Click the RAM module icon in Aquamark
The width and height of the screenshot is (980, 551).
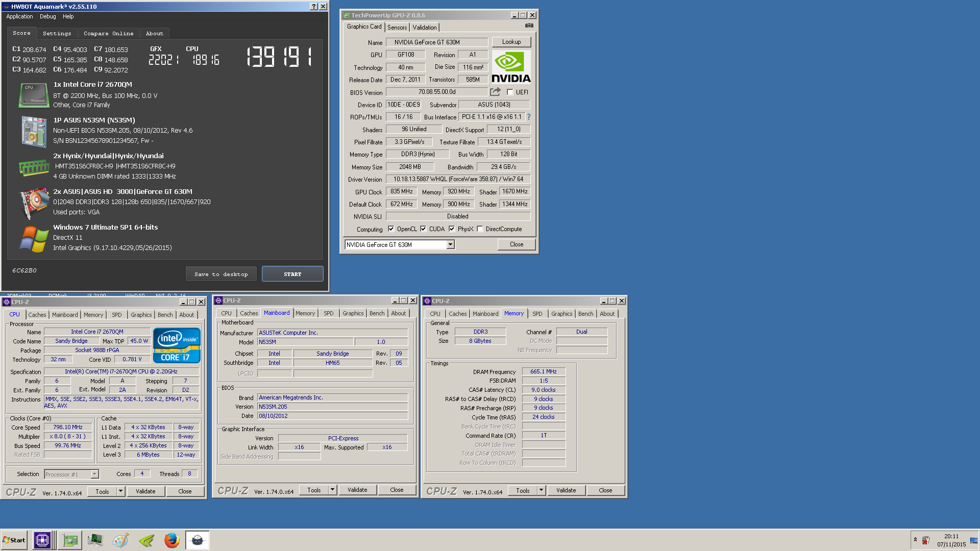coord(34,167)
